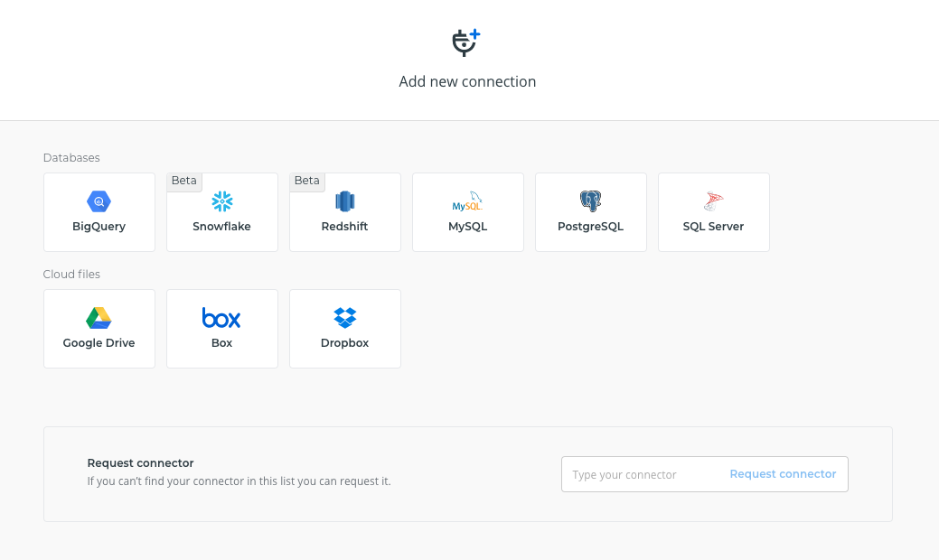
Task: Pick the Dropbox logo icon
Action: coord(345,318)
